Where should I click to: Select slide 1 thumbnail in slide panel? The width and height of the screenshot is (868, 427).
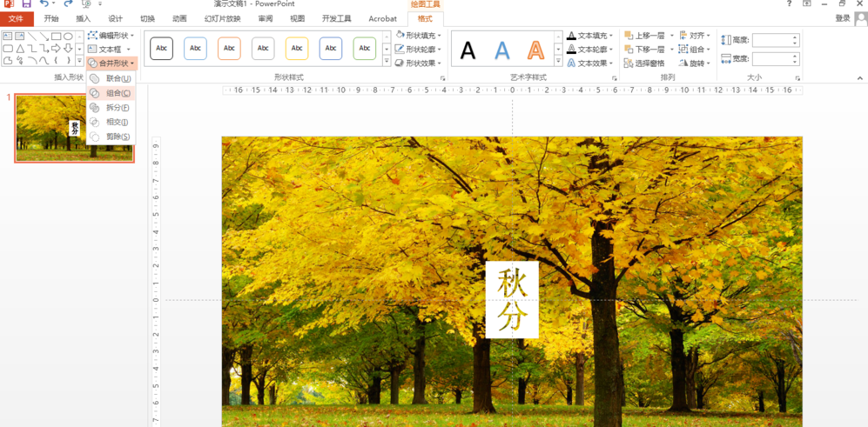click(74, 128)
